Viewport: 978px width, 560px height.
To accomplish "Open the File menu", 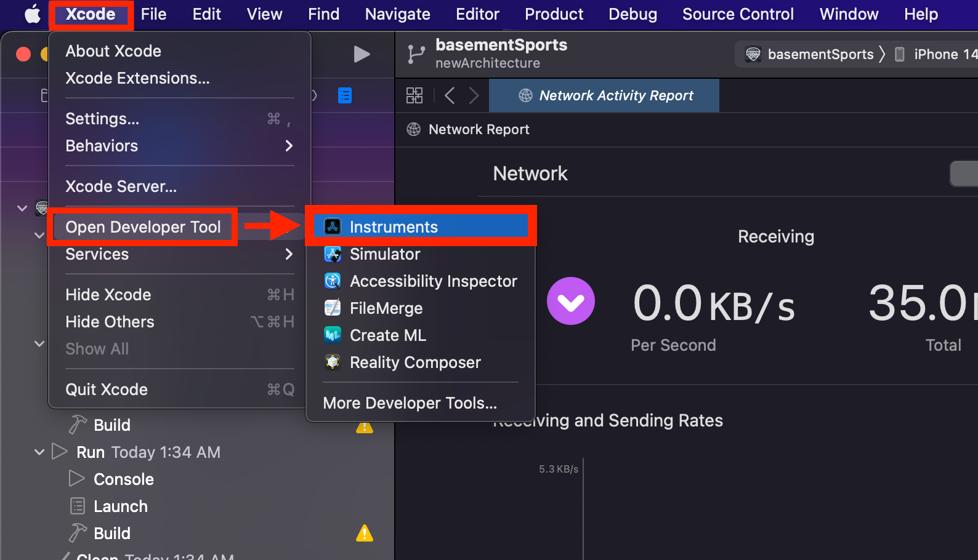I will [153, 14].
